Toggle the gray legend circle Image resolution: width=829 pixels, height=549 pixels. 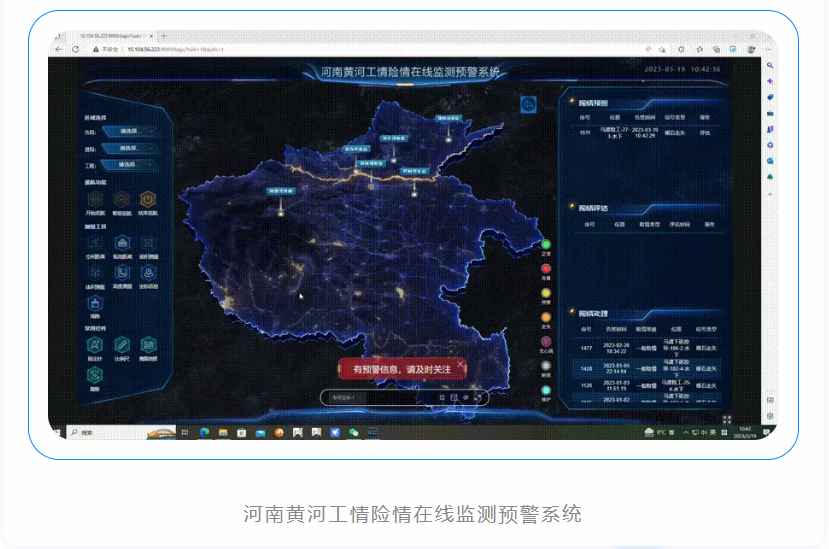pos(546,366)
